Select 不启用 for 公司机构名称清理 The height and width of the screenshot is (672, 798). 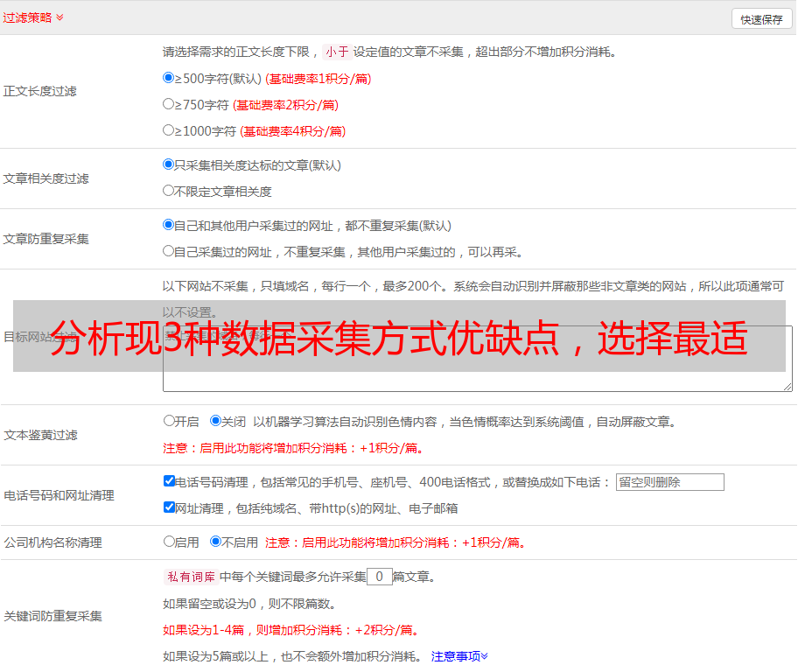[x=216, y=542]
